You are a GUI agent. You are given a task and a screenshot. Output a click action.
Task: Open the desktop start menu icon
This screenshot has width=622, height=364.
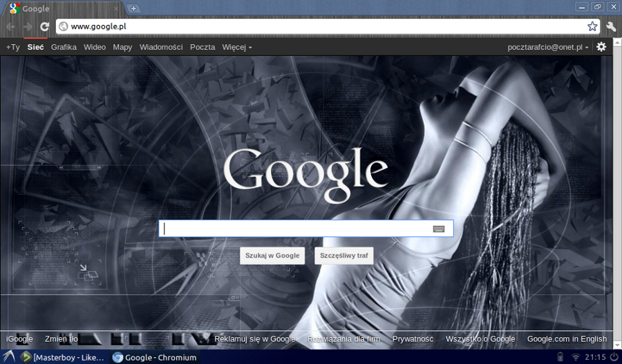point(9,357)
